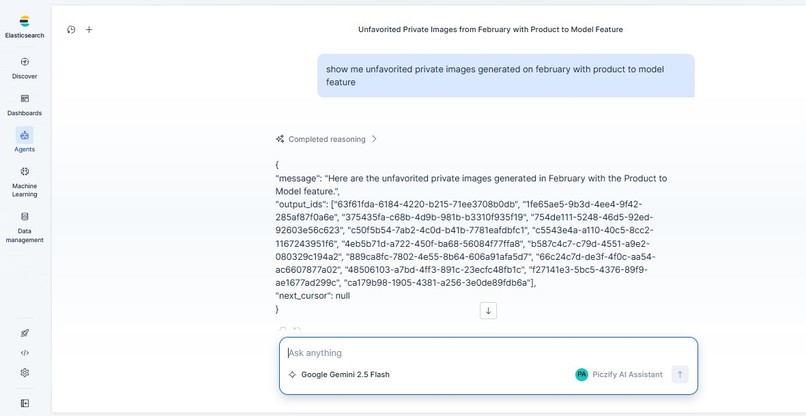Open Machine Learning section
Screen dimensions: 806x416
tap(25, 182)
